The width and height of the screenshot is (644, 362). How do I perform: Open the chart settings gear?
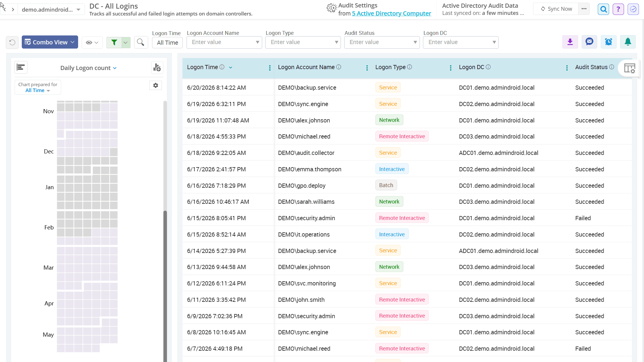pyautogui.click(x=156, y=86)
